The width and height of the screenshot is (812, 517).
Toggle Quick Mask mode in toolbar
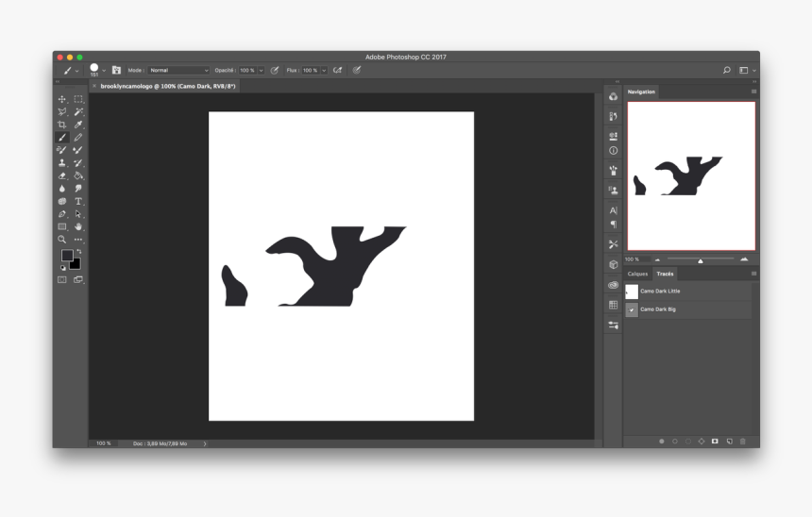click(x=62, y=279)
